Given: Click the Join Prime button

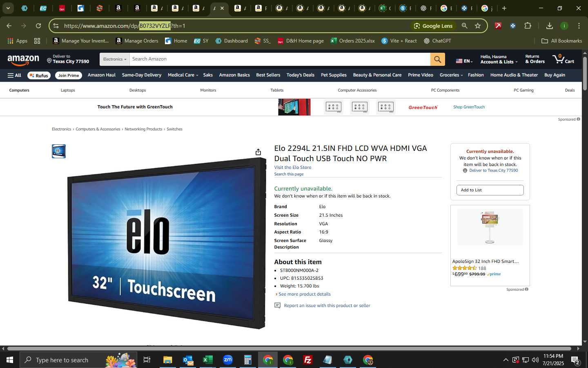Looking at the screenshot, I should (x=69, y=76).
